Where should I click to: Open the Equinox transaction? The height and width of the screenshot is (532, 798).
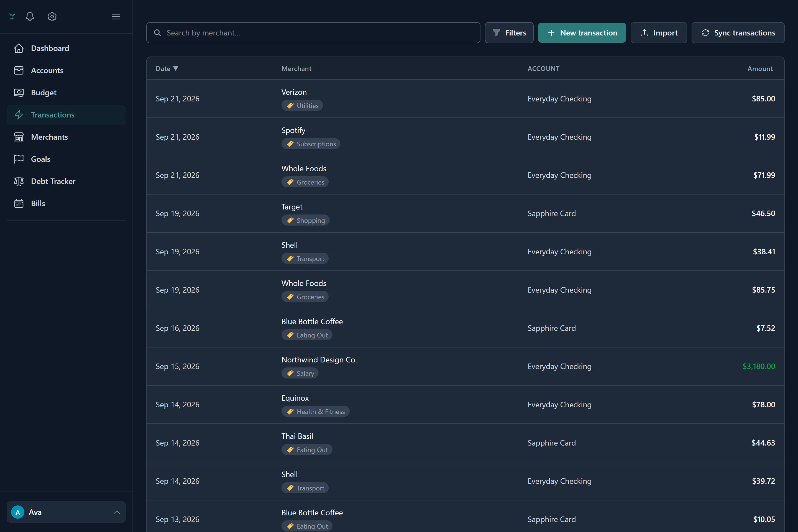(465, 405)
